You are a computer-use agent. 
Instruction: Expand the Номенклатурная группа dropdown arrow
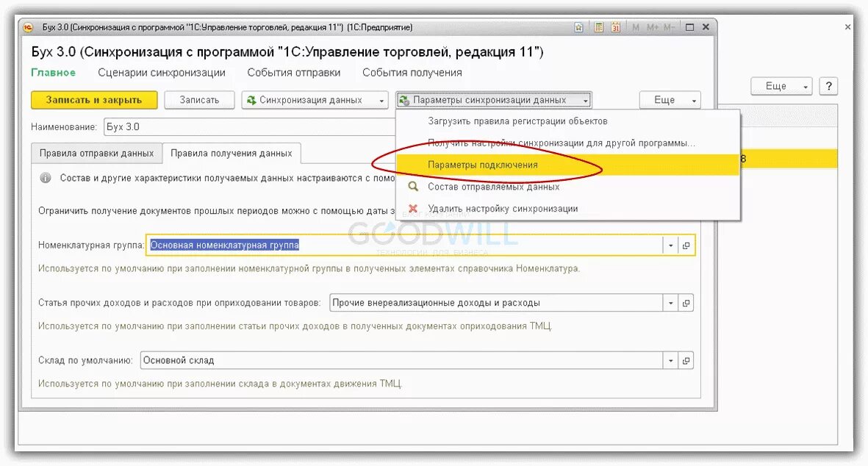[x=670, y=245]
